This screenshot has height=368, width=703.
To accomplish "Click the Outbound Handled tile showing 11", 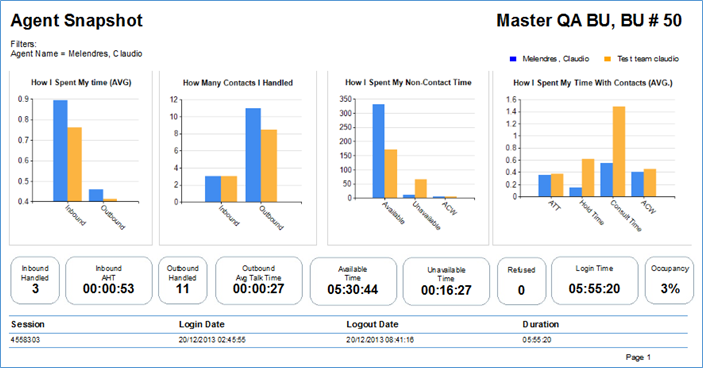I will [x=182, y=281].
